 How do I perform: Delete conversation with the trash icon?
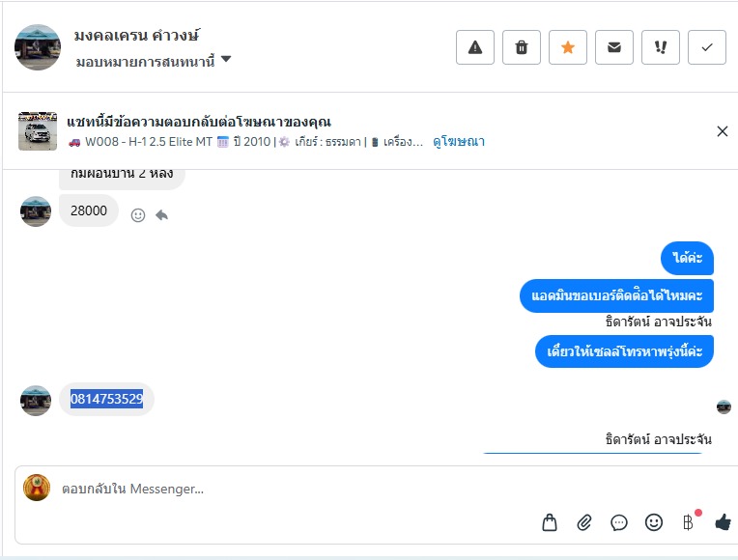point(522,47)
